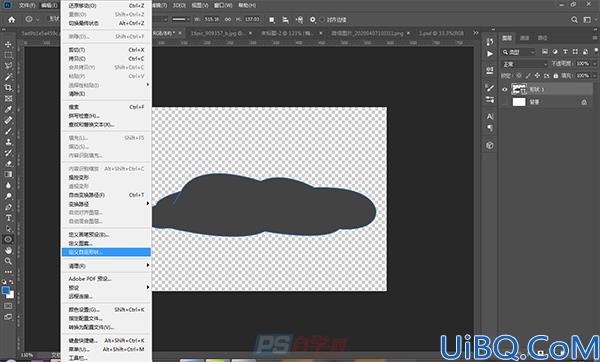Select the Frame tool
The height and width of the screenshot is (362, 600).
pyautogui.click(x=8, y=98)
